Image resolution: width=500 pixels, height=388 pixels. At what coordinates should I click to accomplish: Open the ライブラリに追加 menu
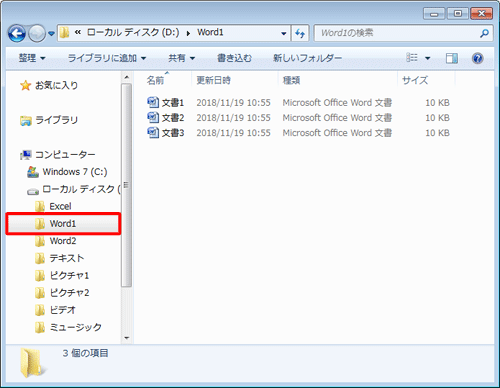(x=107, y=58)
